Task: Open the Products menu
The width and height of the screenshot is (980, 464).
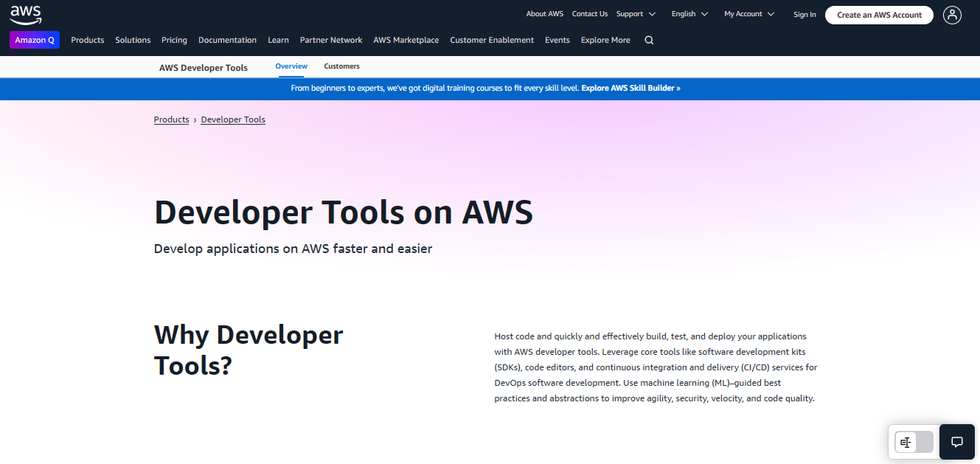Action: pos(87,41)
